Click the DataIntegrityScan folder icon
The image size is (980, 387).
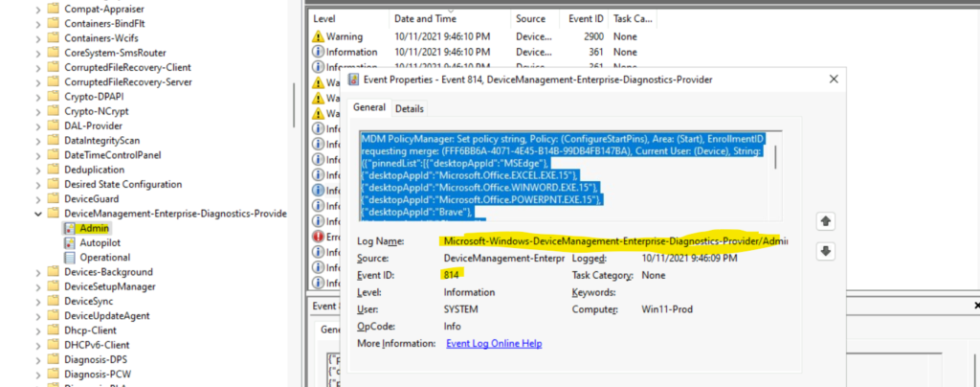tap(54, 141)
